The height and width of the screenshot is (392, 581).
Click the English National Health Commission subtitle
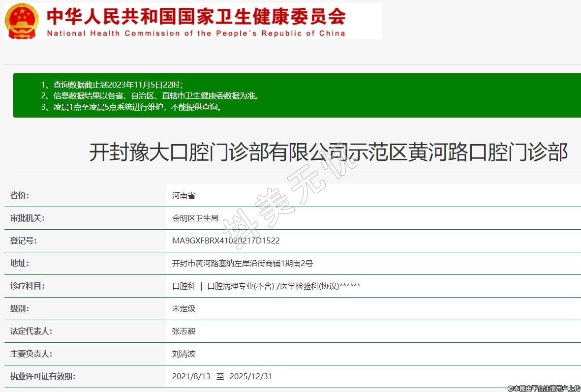[x=196, y=33]
